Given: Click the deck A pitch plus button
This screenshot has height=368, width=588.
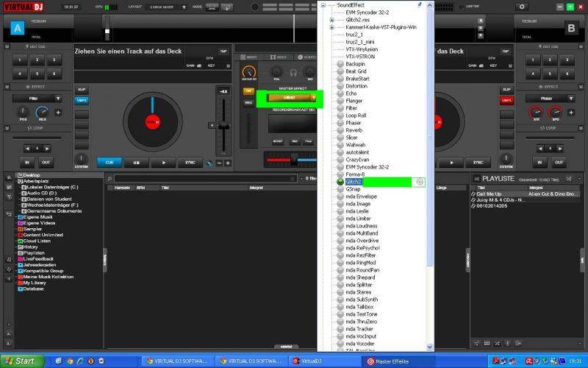Looking at the screenshot, I should [x=228, y=163].
